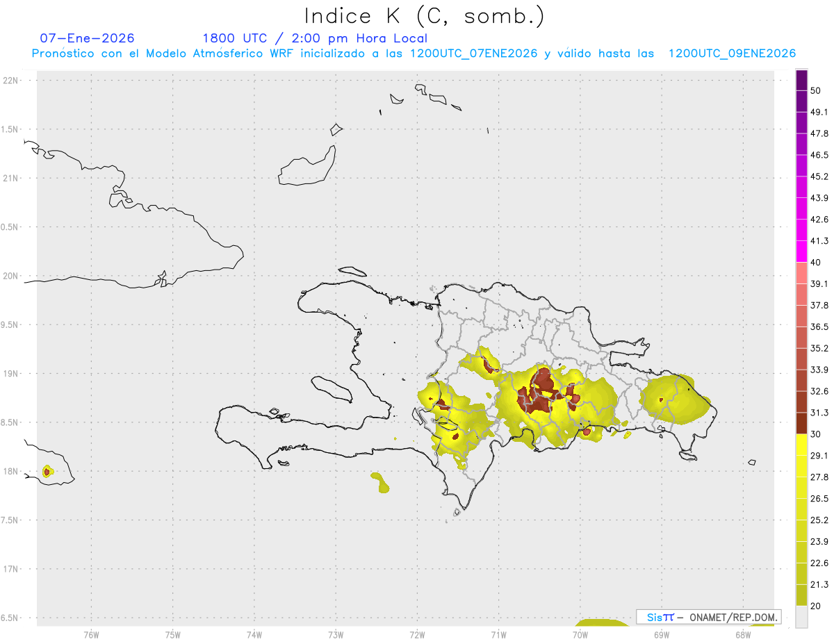The height and width of the screenshot is (644, 834).
Task: Click the "1200UTC_09ENE2026" valid-until timestamp
Action: 732,53
